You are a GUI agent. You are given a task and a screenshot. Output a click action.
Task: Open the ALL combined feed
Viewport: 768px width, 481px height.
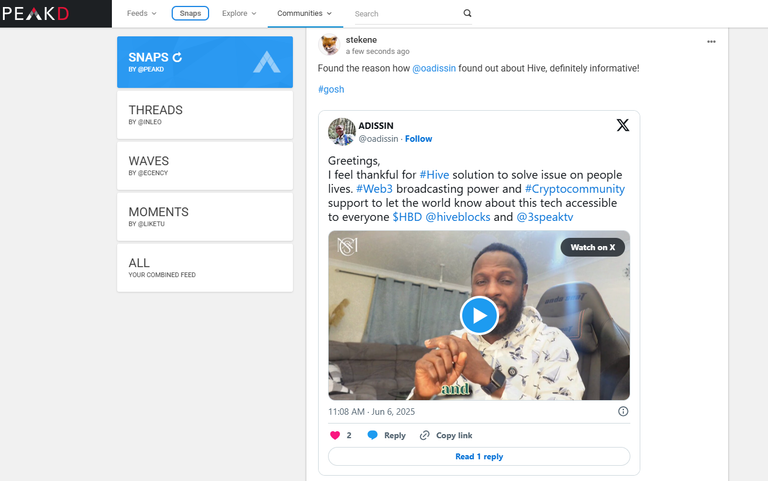click(205, 267)
